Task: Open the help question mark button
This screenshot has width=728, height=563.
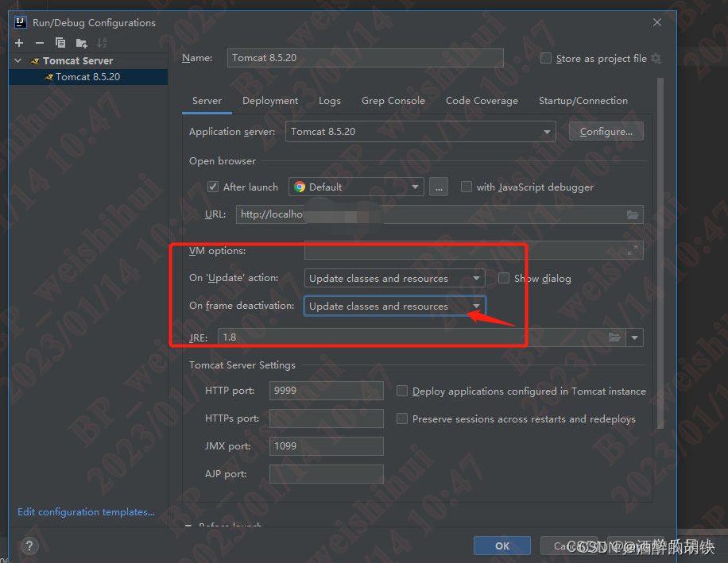Action: click(x=29, y=546)
